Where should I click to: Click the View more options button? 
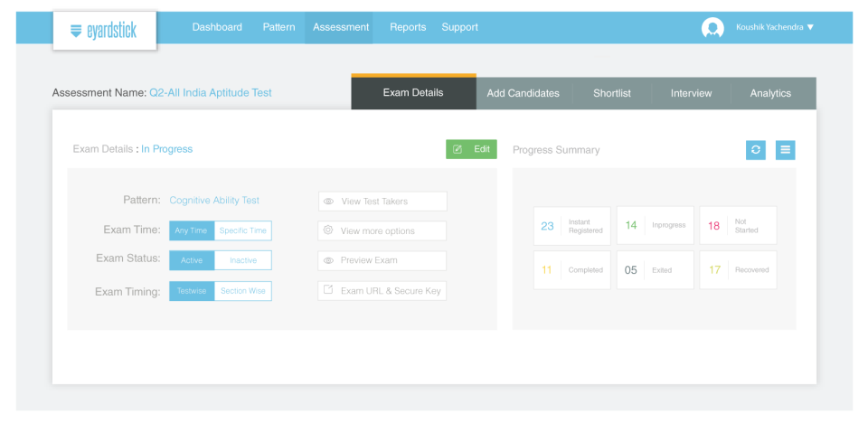click(382, 230)
